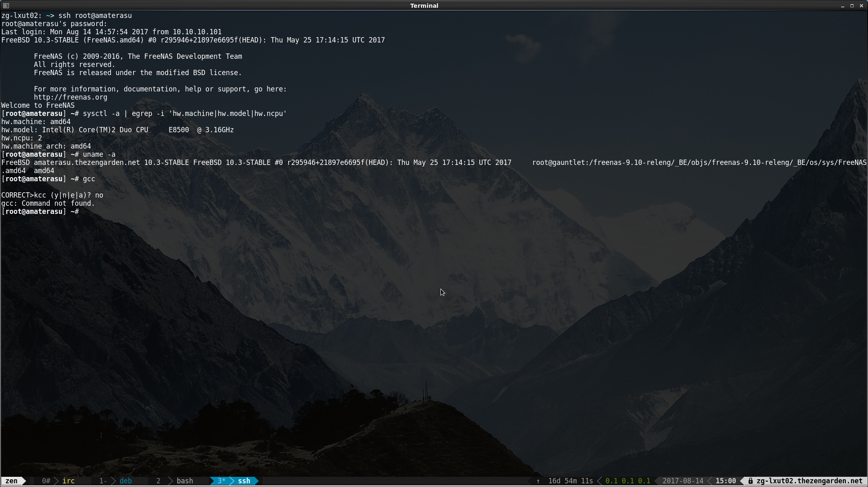
Task: Select the tmux deb window tab
Action: pos(126,481)
